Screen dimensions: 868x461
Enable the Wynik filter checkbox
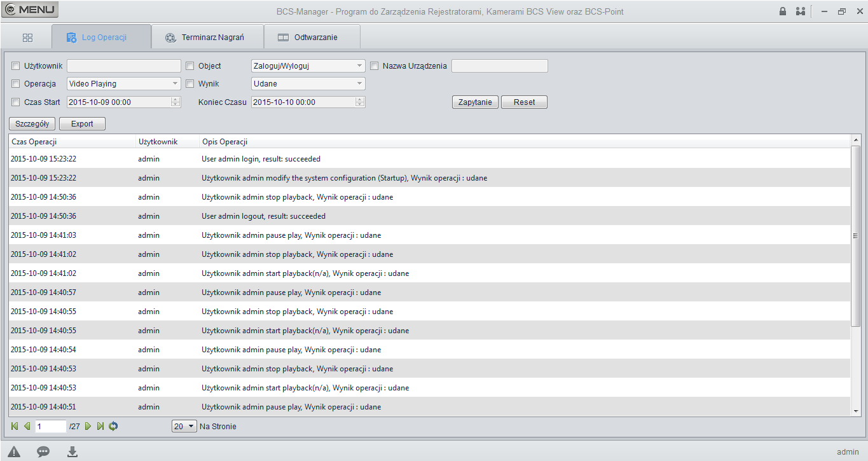coord(189,83)
